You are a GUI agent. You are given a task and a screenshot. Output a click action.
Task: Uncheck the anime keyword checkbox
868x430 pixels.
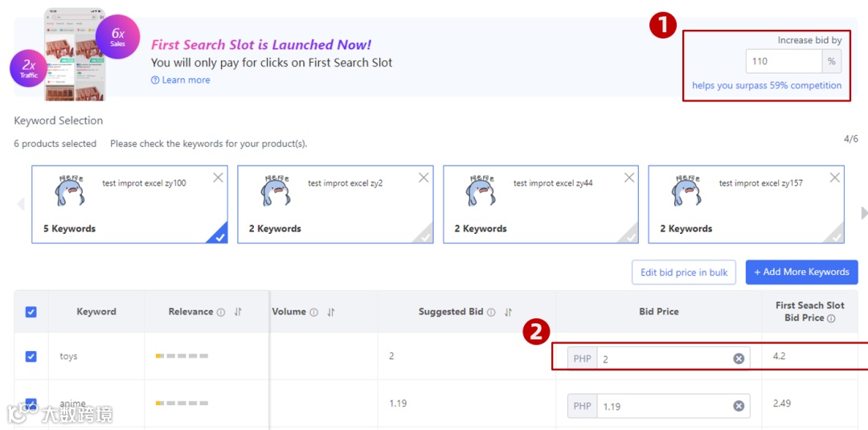[x=31, y=404]
